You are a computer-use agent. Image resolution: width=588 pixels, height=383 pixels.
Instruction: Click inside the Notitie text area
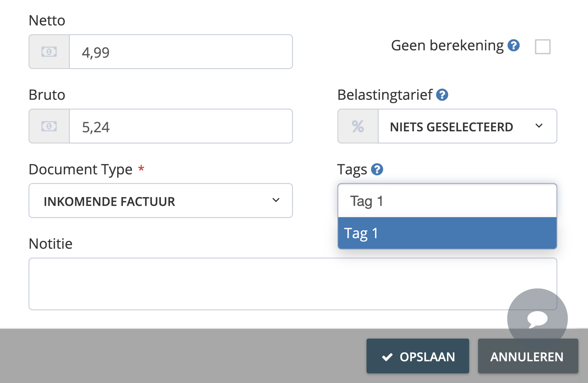point(293,284)
